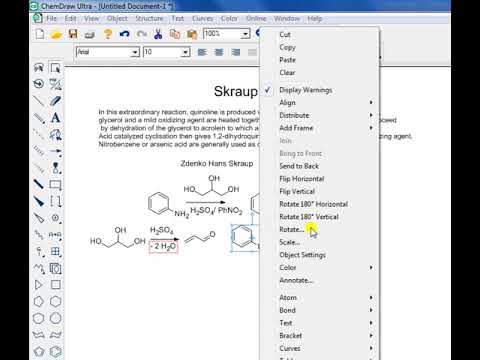This screenshot has width=480, height=360.
Task: Expand the Bracket submenu
Action: tap(319, 336)
